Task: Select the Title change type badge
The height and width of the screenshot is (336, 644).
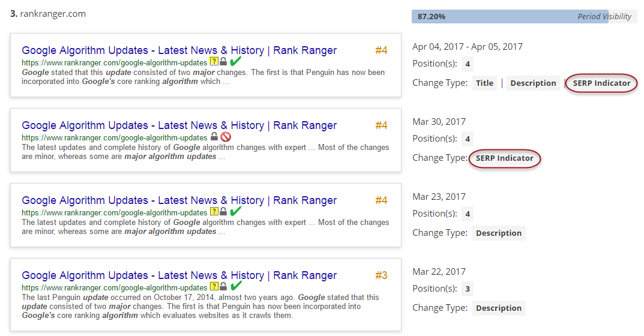Action: pos(484,83)
